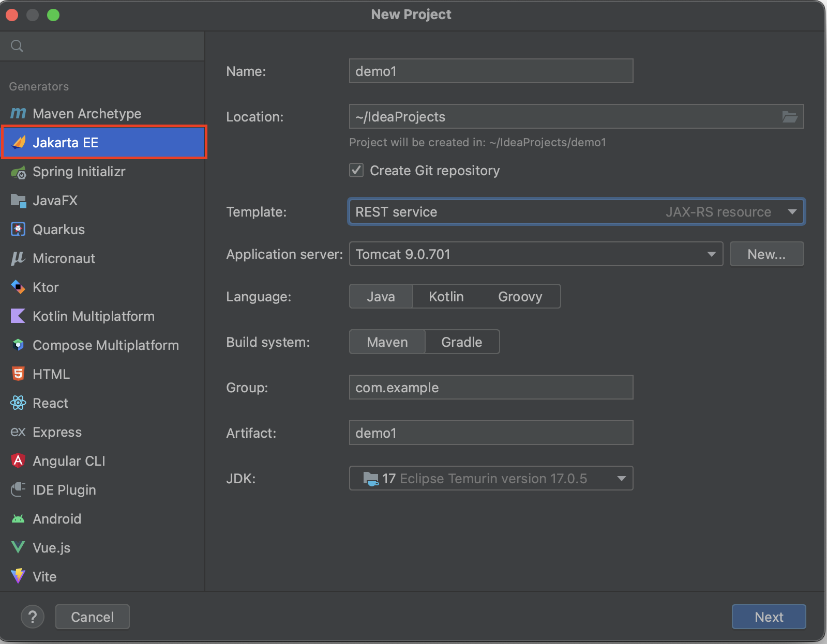Select Spring Initializr generator
The width and height of the screenshot is (827, 644).
coord(102,172)
